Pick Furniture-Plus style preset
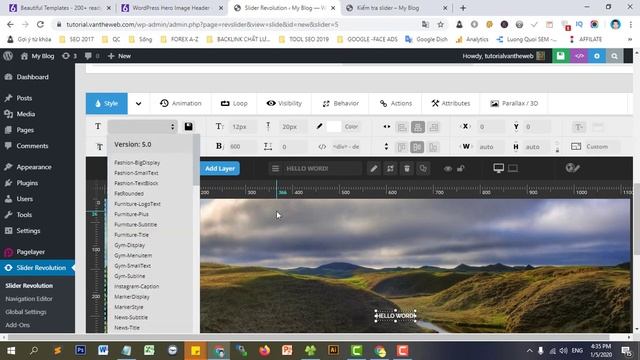Viewport: 640px width, 360px height. pyautogui.click(x=131, y=214)
